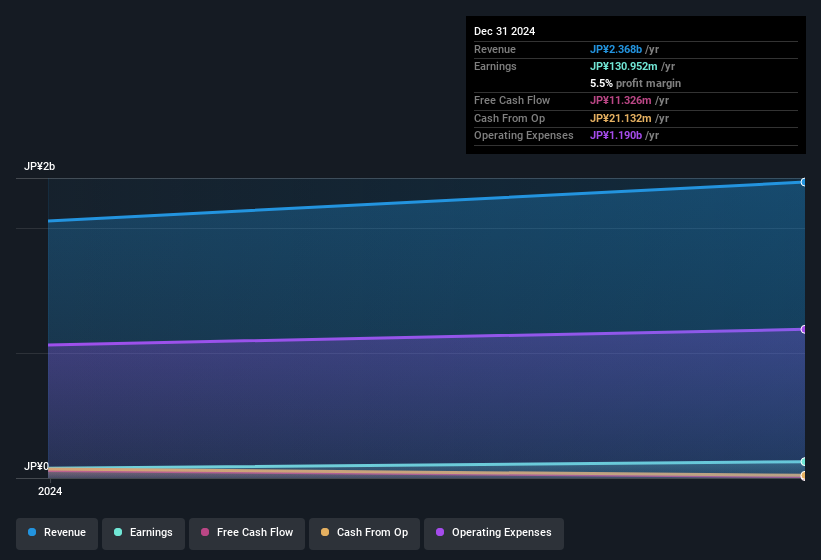Click the Operating Expenses tooltip label
The height and width of the screenshot is (560, 821).
point(524,136)
